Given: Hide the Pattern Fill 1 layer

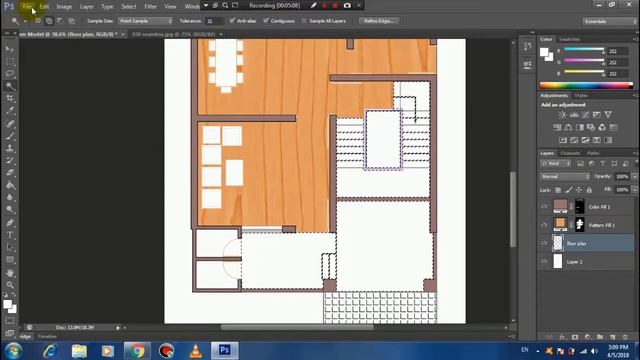Looking at the screenshot, I should (544, 225).
